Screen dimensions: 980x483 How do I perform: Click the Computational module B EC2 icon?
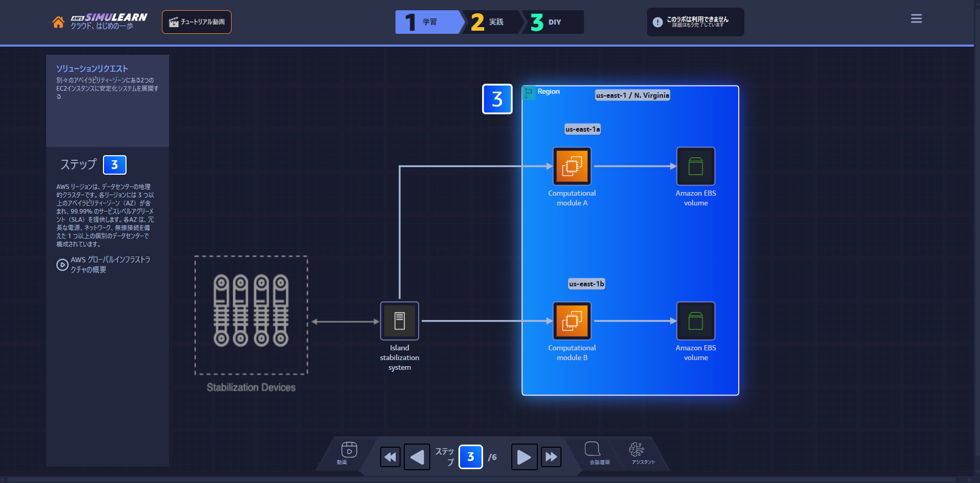click(x=572, y=321)
